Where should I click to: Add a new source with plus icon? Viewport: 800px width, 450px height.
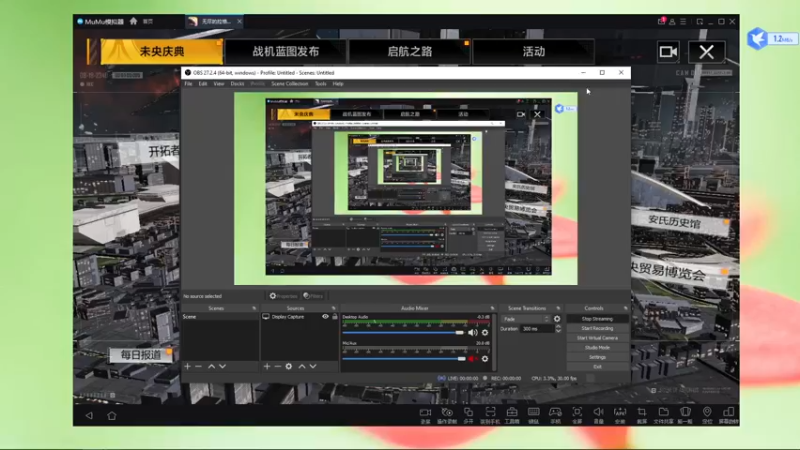coord(266,366)
